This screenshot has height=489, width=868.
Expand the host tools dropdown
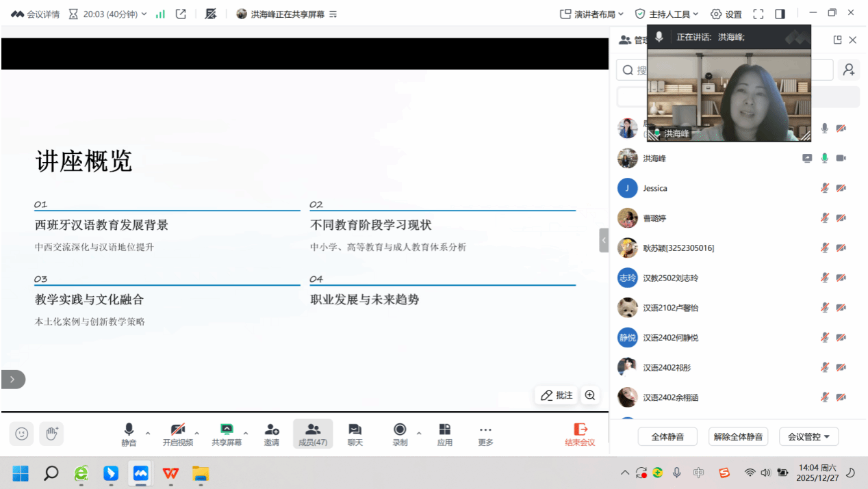click(667, 14)
